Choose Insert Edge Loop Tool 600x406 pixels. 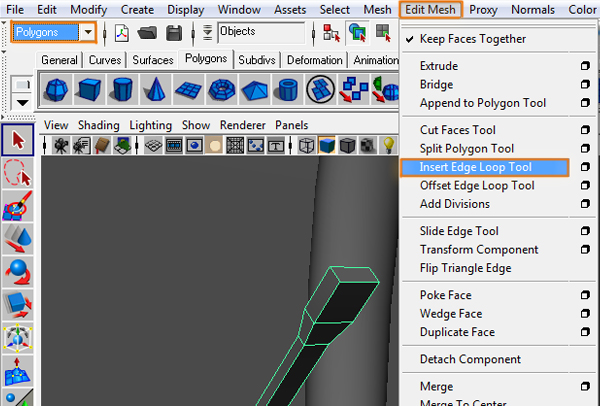[x=484, y=167]
